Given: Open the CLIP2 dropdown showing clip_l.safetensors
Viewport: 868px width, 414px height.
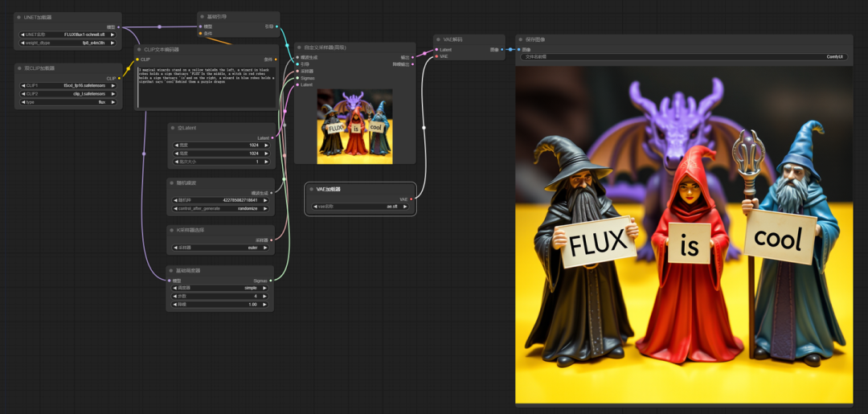Looking at the screenshot, I should coord(68,94).
